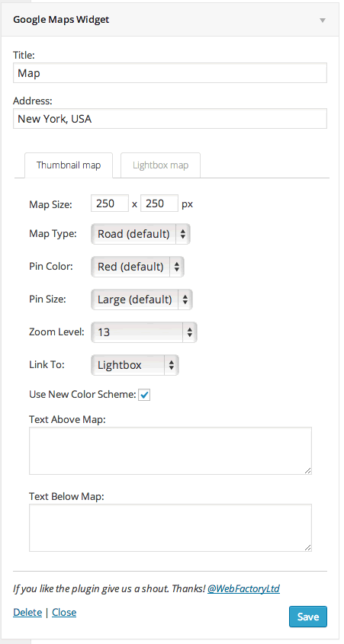Click the Text Below Map textarea

(170, 527)
